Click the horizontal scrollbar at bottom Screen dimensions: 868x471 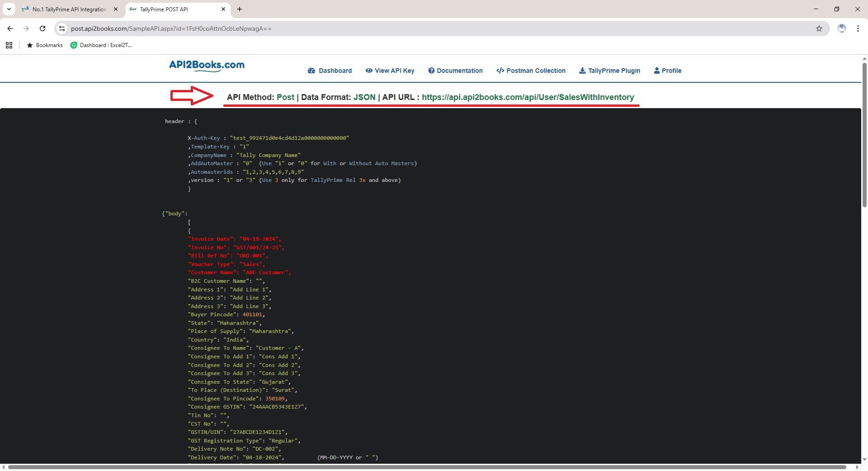[x=427, y=467]
